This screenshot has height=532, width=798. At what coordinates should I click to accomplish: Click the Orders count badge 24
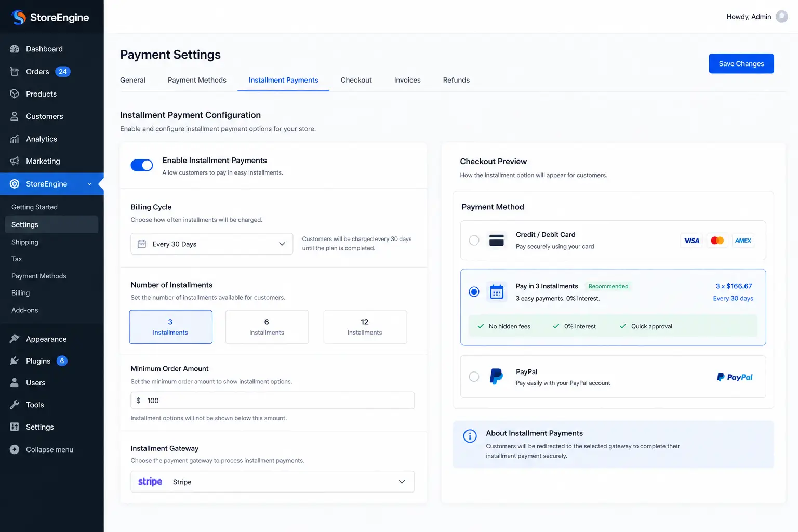(63, 72)
